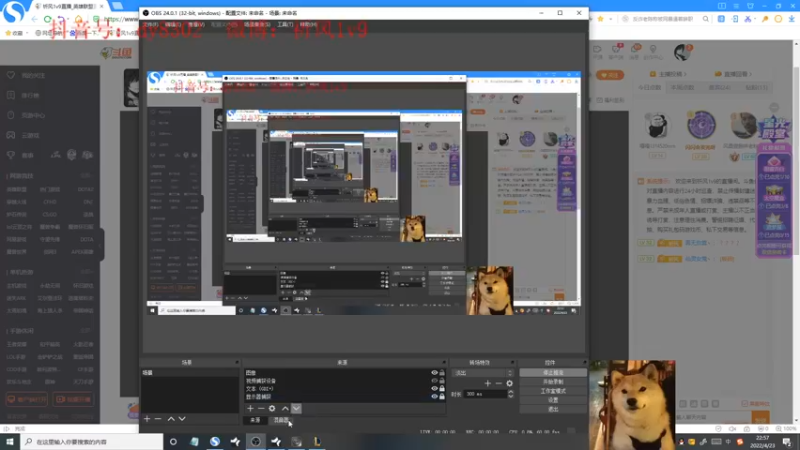800x450 pixels.
Task: Toggle lock for 图像 source
Action: point(442,373)
